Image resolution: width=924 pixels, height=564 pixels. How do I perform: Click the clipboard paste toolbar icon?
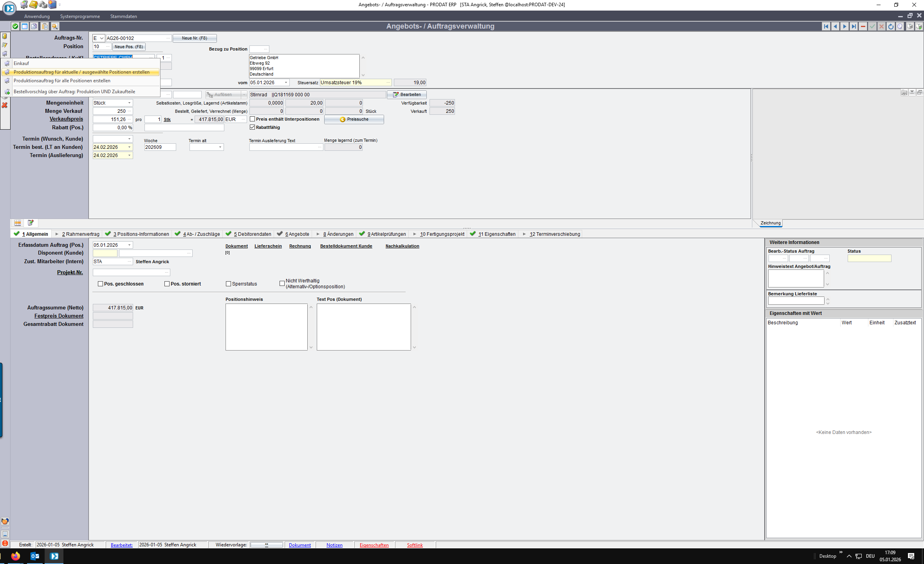click(45, 26)
